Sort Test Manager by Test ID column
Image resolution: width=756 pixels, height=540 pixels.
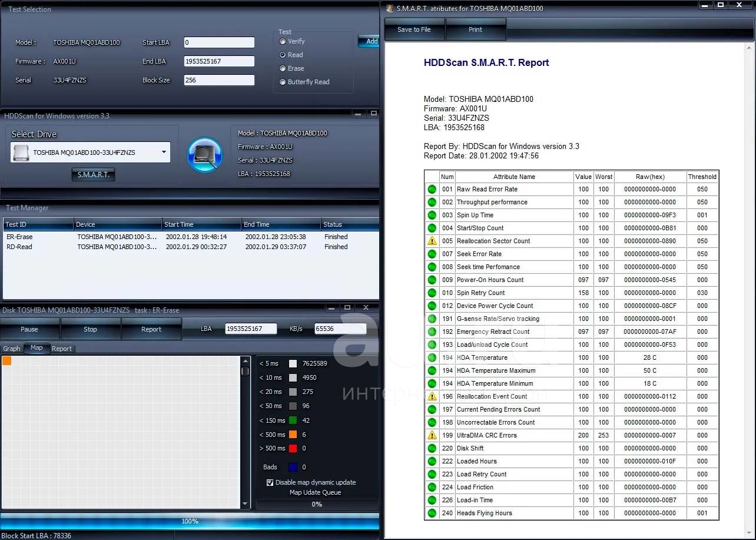(38, 224)
